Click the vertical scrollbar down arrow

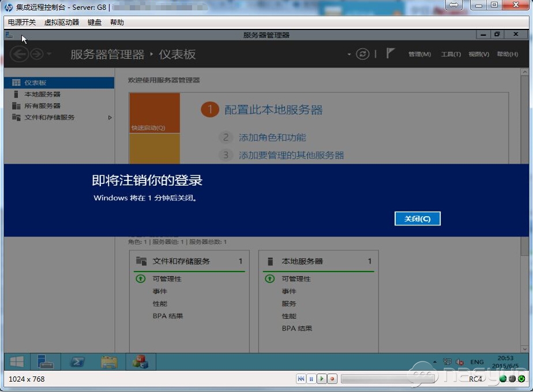coord(524,349)
